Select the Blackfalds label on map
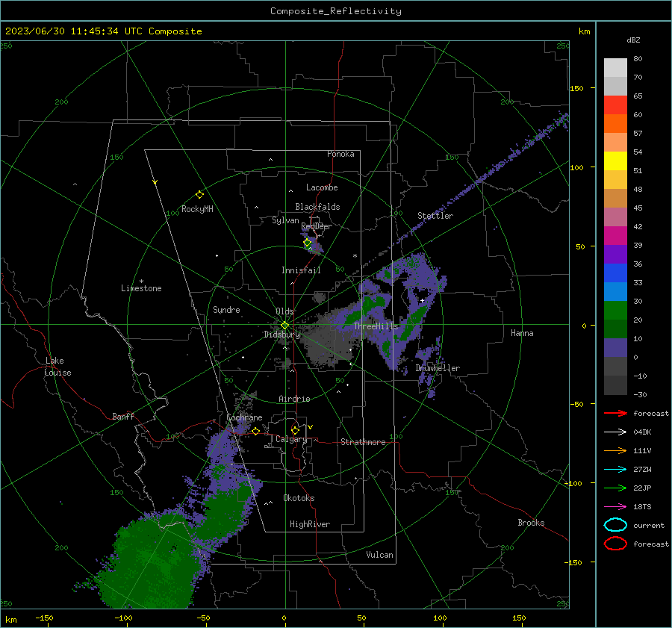The height and width of the screenshot is (628, 672). [x=317, y=207]
